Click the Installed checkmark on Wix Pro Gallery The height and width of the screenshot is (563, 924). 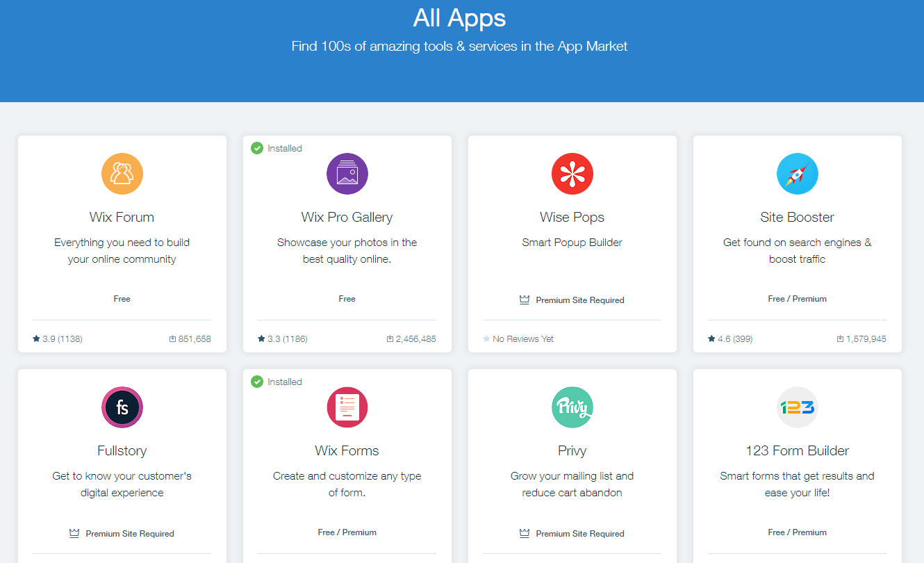257,148
